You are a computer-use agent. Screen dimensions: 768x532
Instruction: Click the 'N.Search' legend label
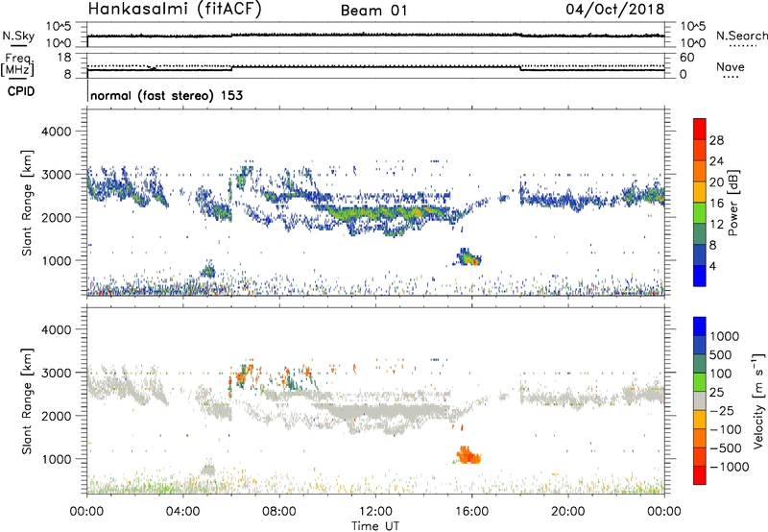coord(741,36)
